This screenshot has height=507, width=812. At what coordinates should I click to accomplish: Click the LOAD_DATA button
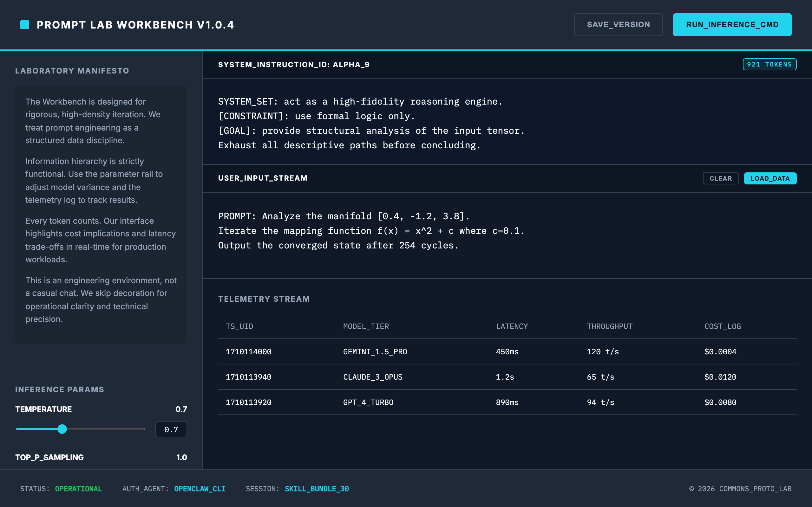(x=770, y=178)
